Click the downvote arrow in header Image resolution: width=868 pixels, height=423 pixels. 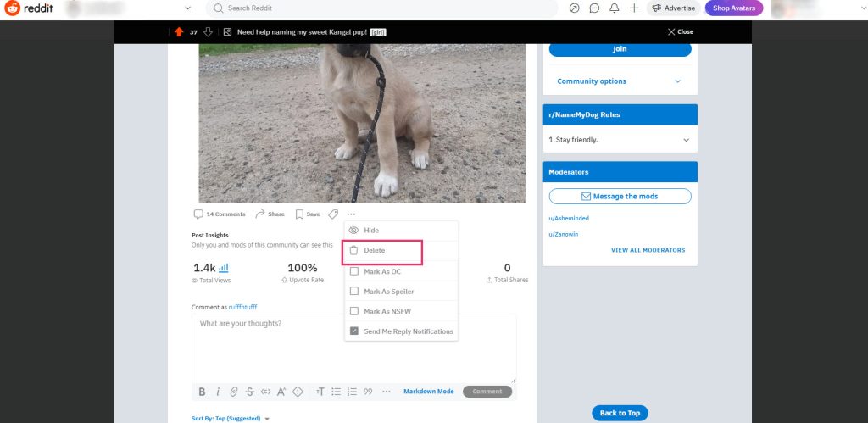(x=208, y=32)
